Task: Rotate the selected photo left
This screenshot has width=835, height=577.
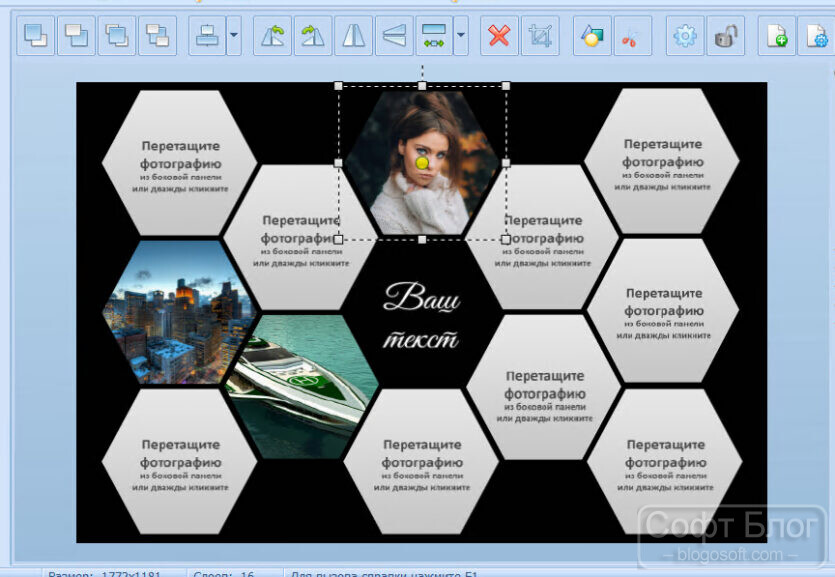Action: pos(272,36)
